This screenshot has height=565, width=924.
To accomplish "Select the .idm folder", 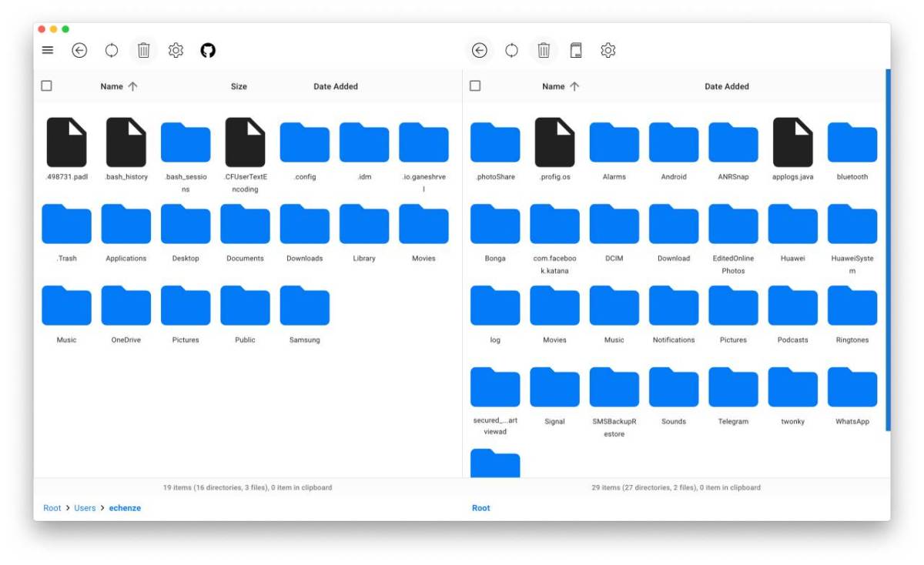I will [x=364, y=150].
